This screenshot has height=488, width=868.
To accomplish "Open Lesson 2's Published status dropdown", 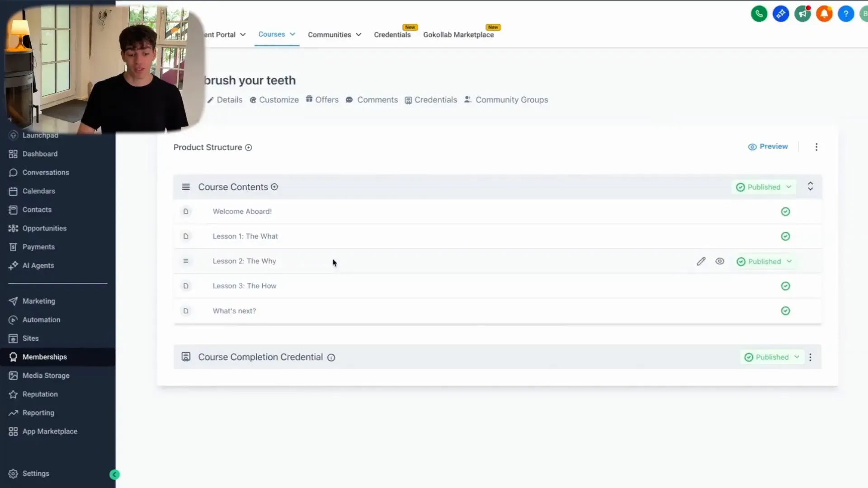I will coord(765,261).
